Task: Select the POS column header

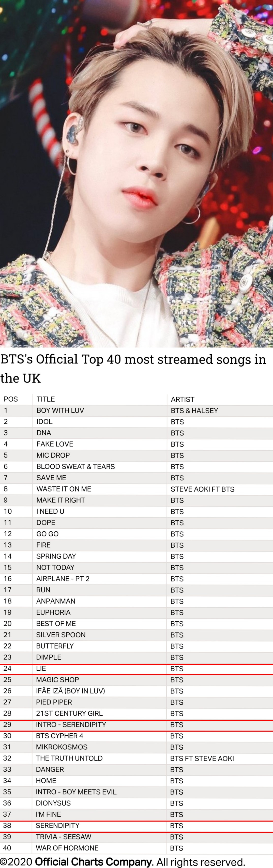Action: pos(11,399)
